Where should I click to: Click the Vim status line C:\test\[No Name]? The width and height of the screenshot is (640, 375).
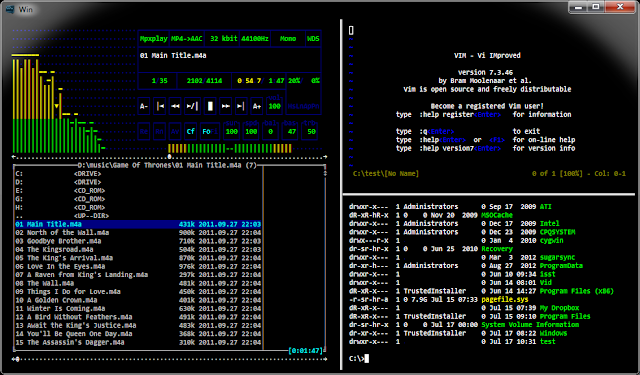(x=386, y=174)
